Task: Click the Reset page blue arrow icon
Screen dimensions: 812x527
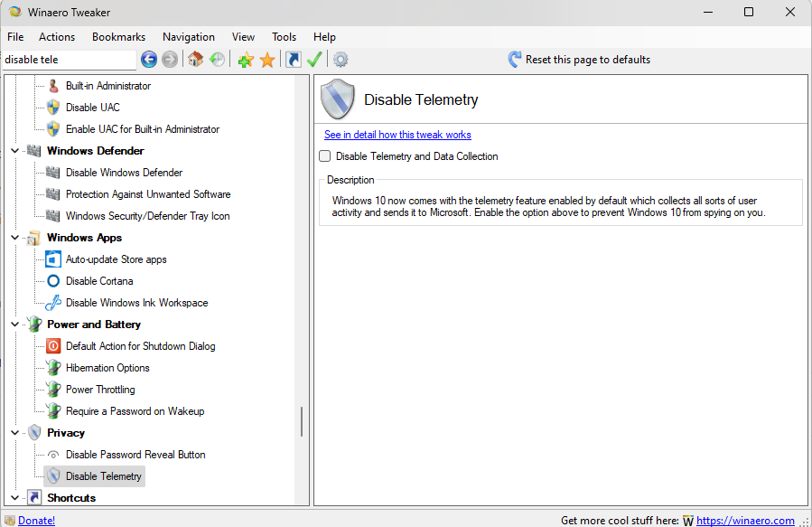Action: (x=515, y=60)
